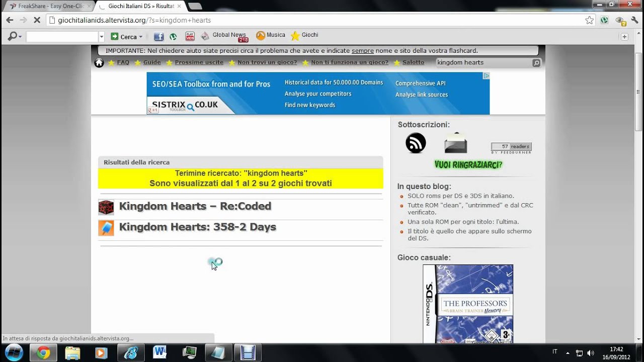The image size is (644, 362).
Task: Open the Facebook toolbar shortcut
Action: tap(158, 37)
